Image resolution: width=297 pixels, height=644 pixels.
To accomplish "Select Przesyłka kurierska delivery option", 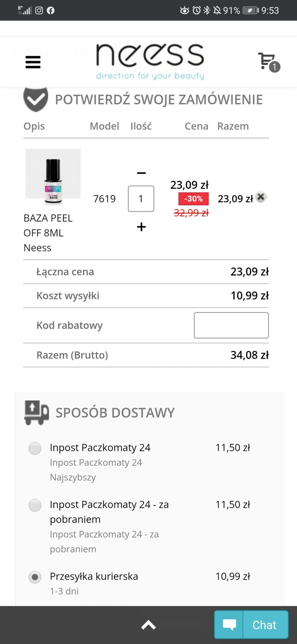I will tap(35, 577).
